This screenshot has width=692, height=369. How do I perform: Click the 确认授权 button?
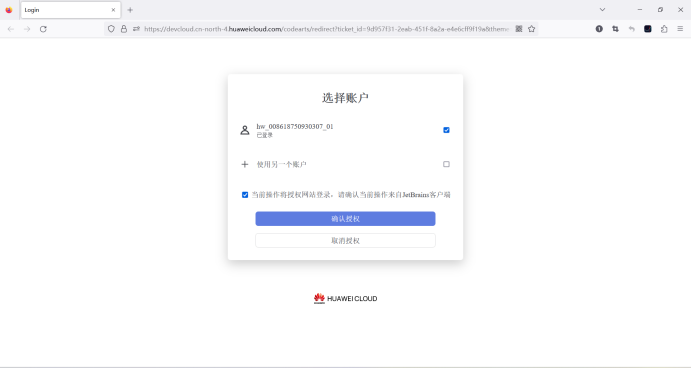tap(346, 218)
